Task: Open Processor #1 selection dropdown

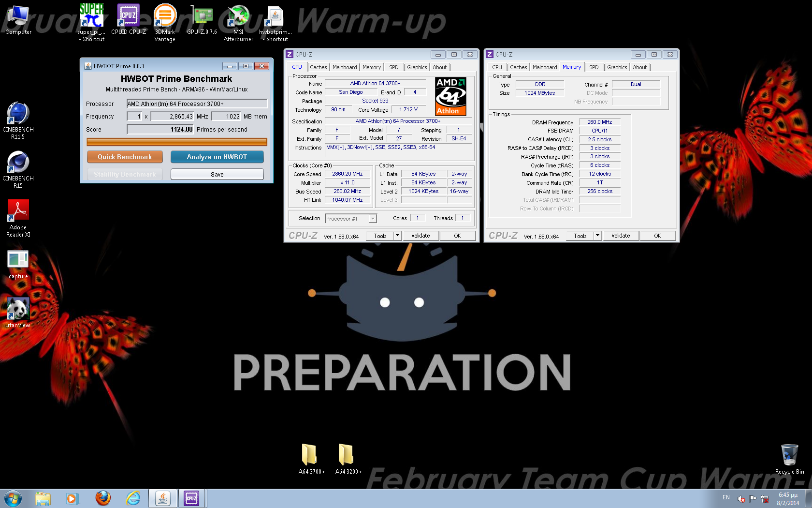Action: (351, 219)
